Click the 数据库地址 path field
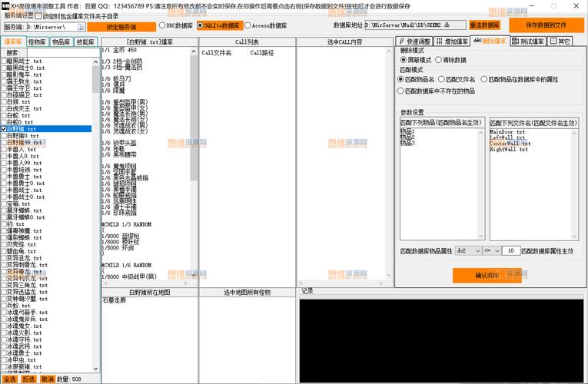 [416, 25]
